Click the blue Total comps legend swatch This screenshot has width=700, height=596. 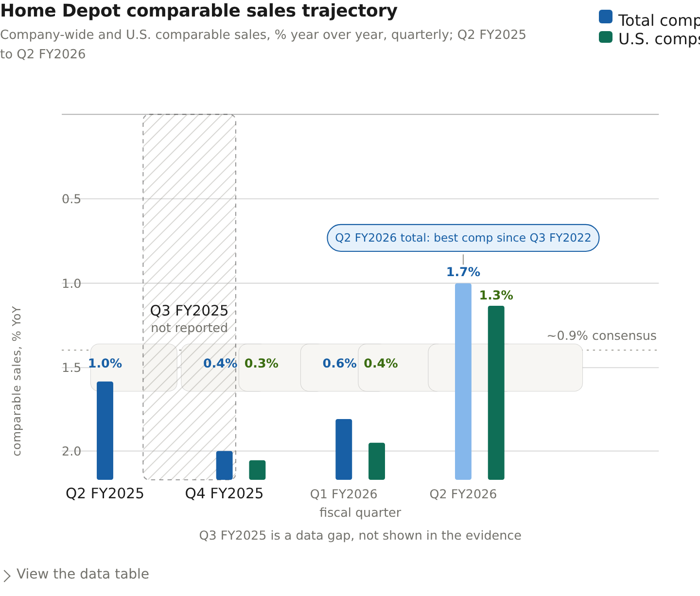tap(606, 17)
